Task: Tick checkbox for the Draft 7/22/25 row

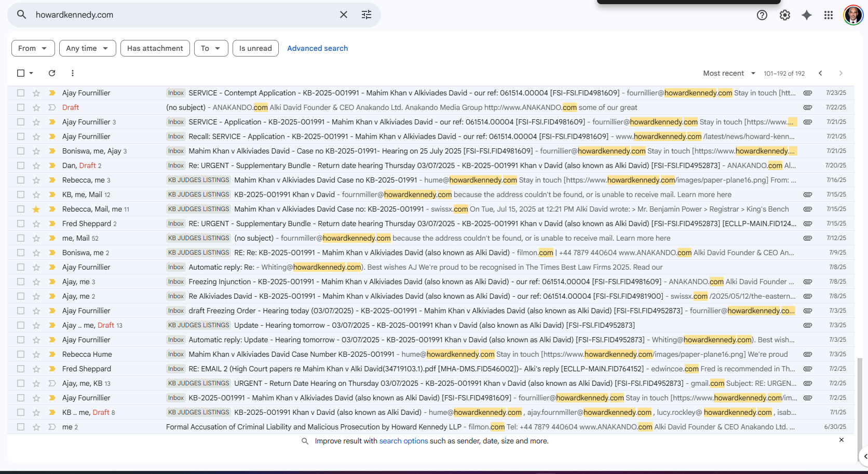Action: tap(21, 107)
